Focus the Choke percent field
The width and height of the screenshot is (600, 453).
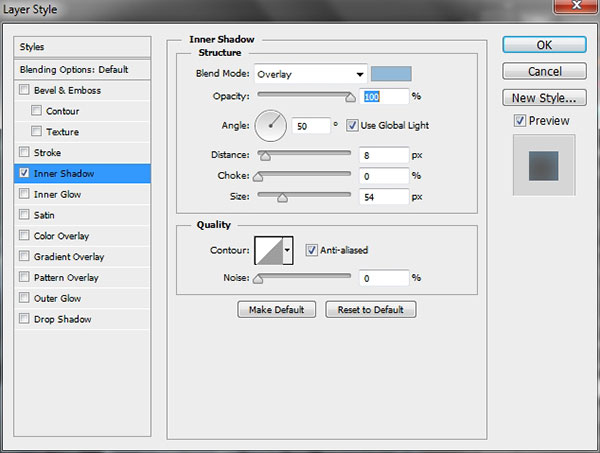pyautogui.click(x=384, y=176)
